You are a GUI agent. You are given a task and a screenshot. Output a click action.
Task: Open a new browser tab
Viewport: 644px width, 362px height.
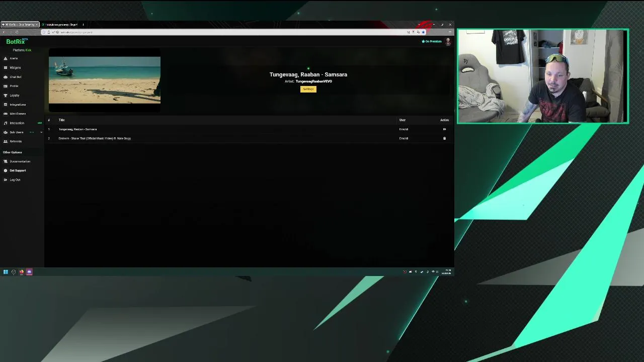coord(83,25)
